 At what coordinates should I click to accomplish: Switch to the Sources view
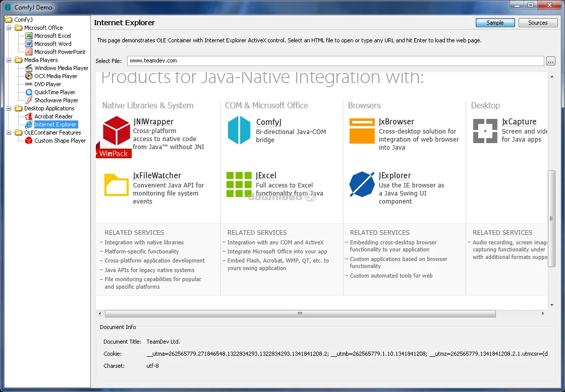[x=538, y=23]
